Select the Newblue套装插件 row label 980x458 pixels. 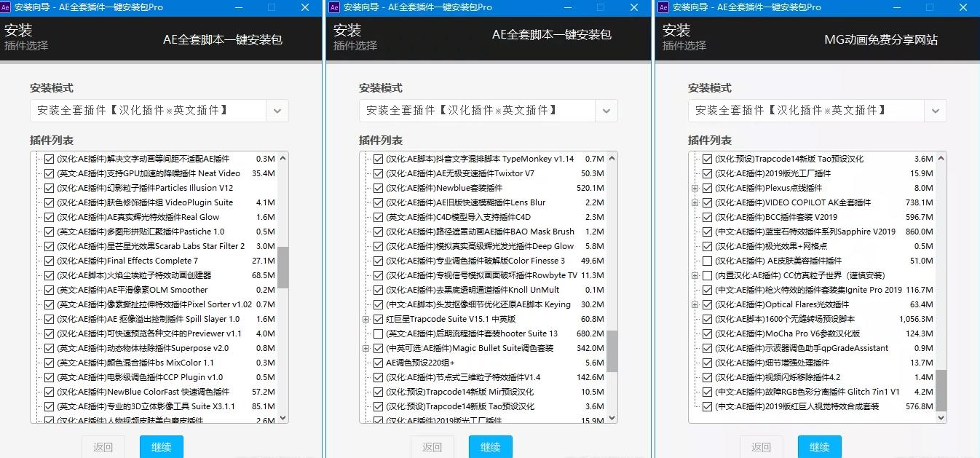tap(444, 188)
